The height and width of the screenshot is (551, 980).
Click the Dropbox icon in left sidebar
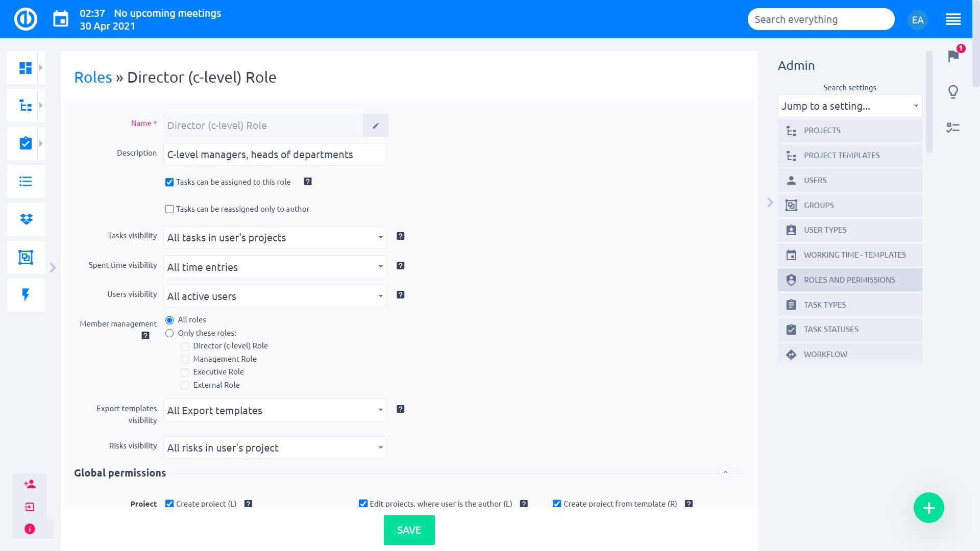pos(26,219)
